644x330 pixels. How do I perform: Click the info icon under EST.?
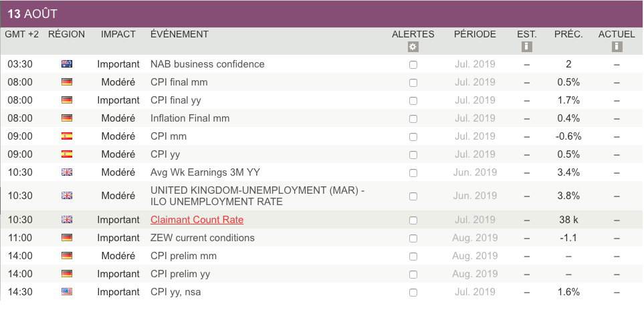point(526,47)
